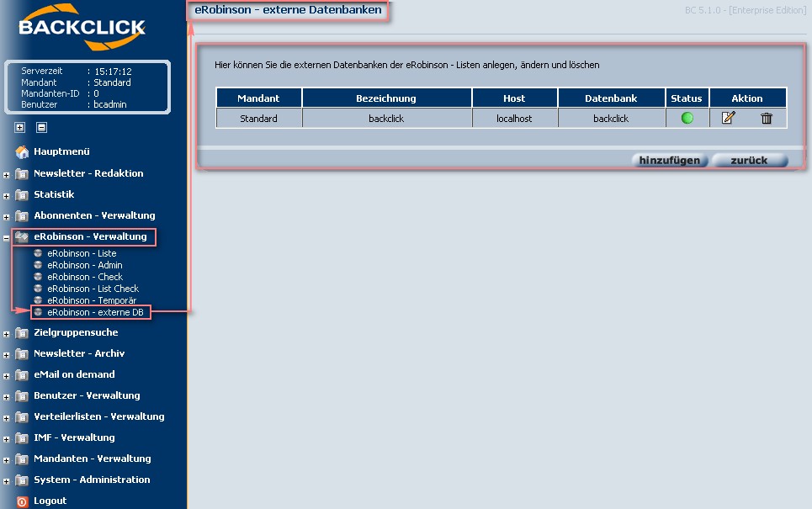
Task: Click the Newsletter - Archiv folder icon
Action: pyautogui.click(x=22, y=353)
